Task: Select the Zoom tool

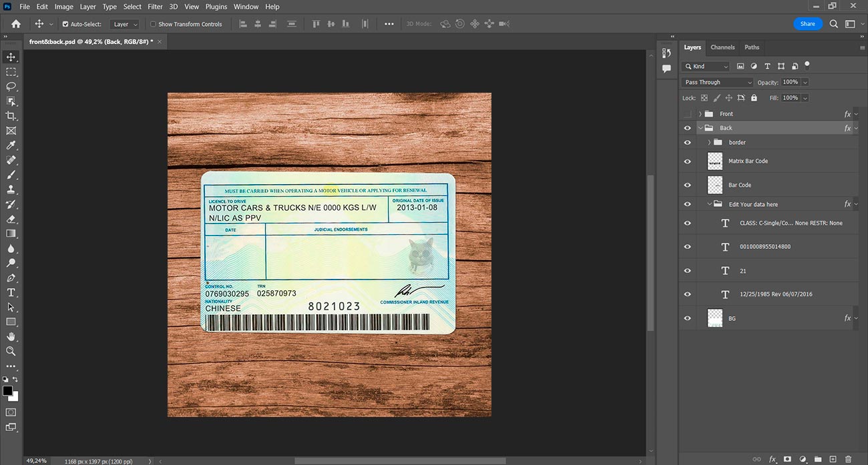Action: coord(11,351)
